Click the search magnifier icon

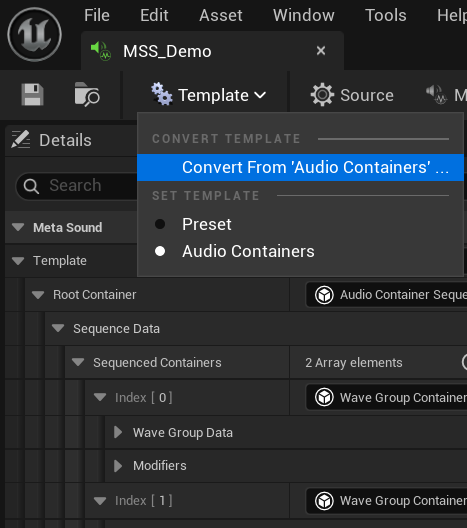coord(31,186)
